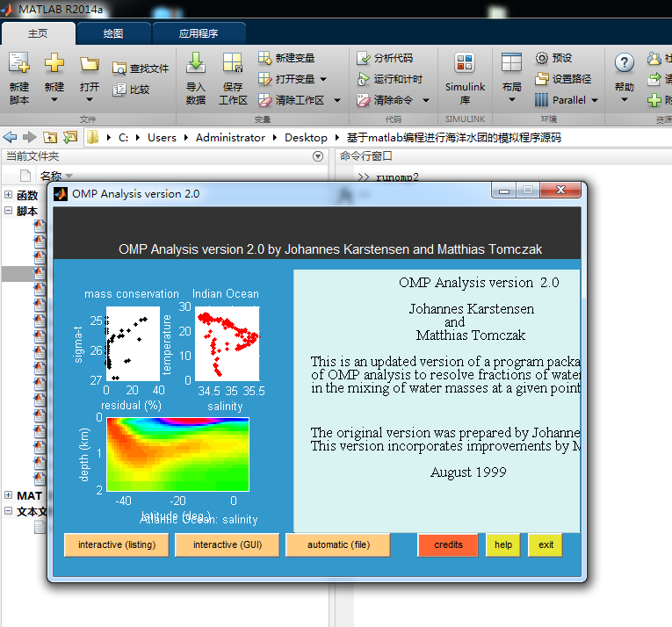Open Current Folder panel actions dropdown

coord(318,156)
